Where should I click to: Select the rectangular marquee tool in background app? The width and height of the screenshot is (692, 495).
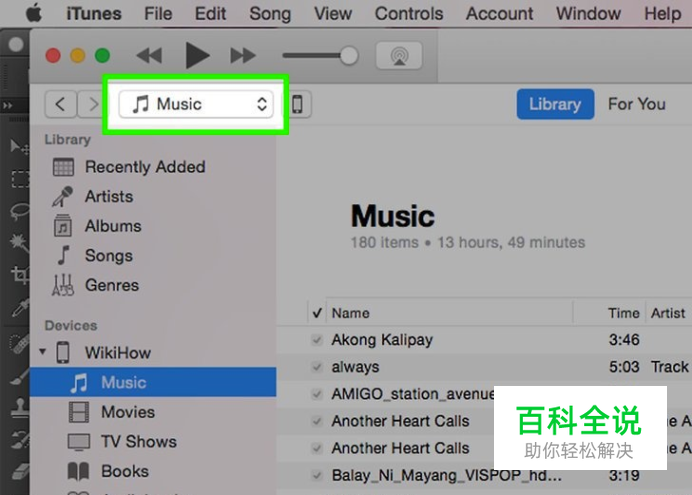(x=20, y=179)
